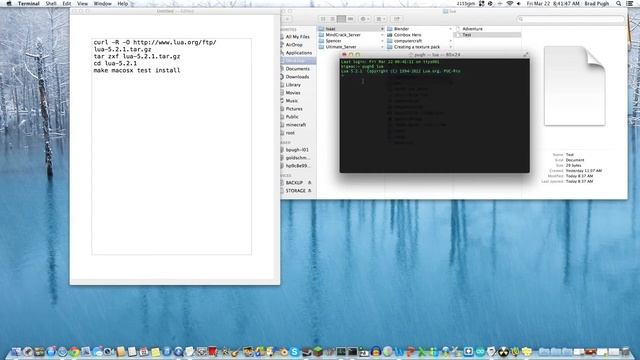This screenshot has height=360, width=640.
Task: Open the Finder Action gear dropdown
Action: click(364, 19)
